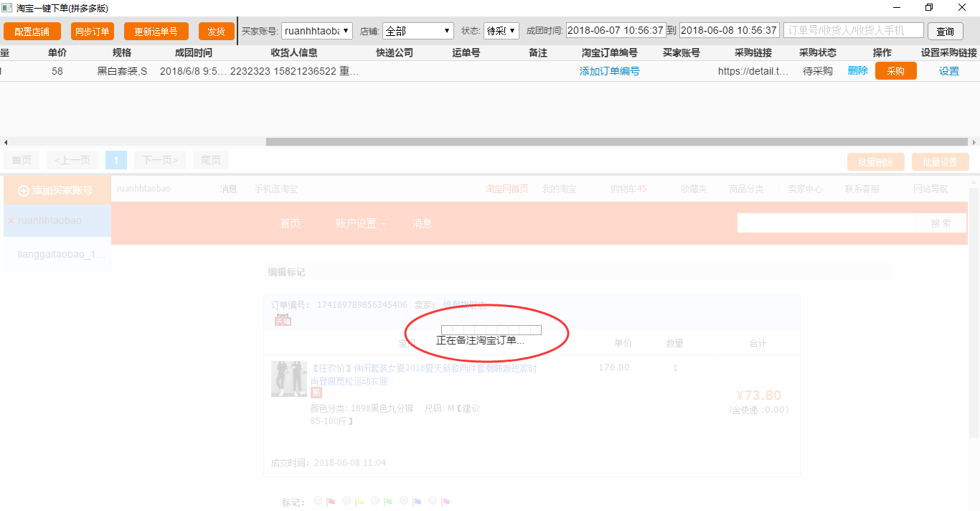Click the plus icon on 添加买家账号
Viewport: 980px width, 511px height.
[x=24, y=191]
